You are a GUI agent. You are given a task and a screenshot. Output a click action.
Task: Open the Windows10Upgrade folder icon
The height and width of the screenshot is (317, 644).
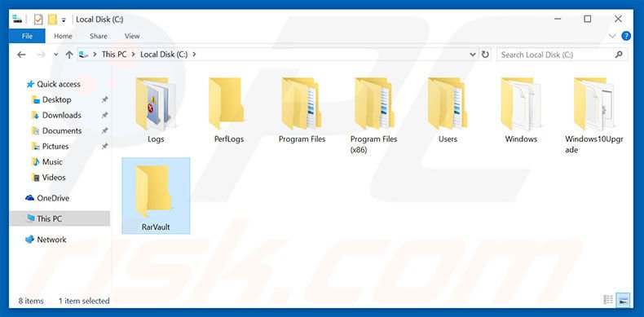coord(594,103)
